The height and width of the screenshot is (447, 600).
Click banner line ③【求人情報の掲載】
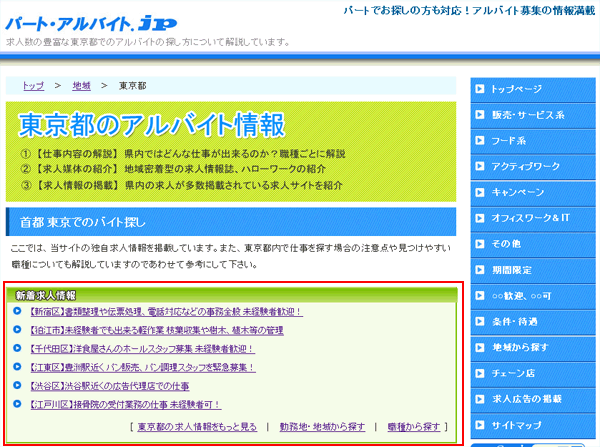[x=181, y=185]
